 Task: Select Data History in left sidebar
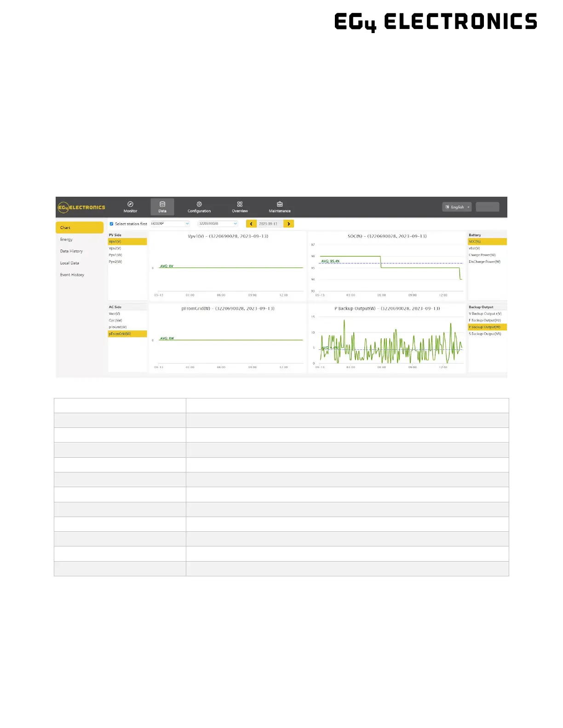pos(71,251)
